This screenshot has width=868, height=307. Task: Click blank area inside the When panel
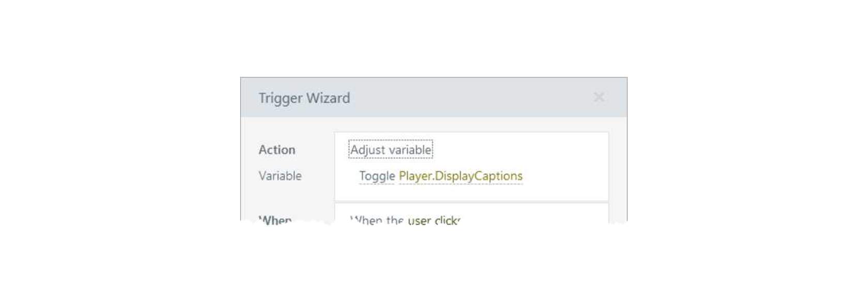pos(537,216)
